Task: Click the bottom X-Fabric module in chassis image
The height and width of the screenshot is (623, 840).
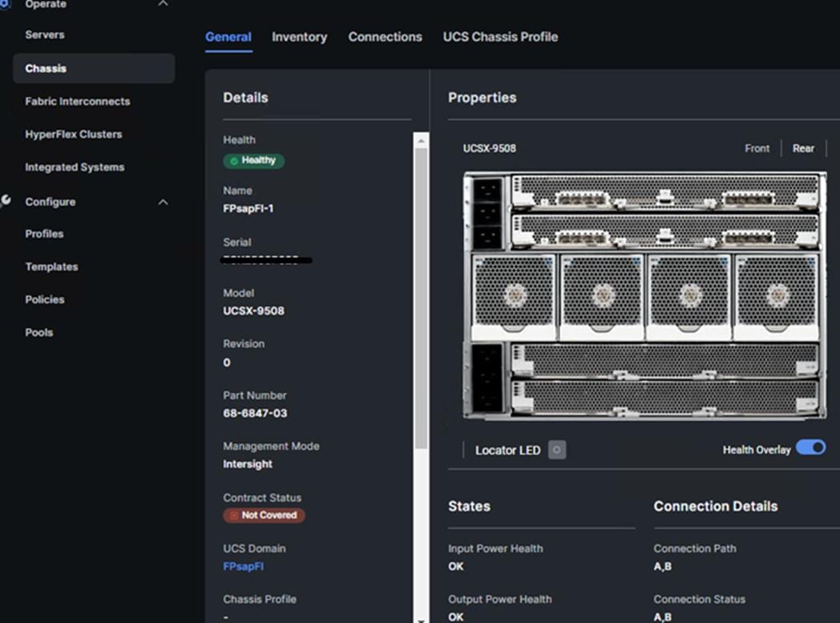Action: [x=664, y=398]
